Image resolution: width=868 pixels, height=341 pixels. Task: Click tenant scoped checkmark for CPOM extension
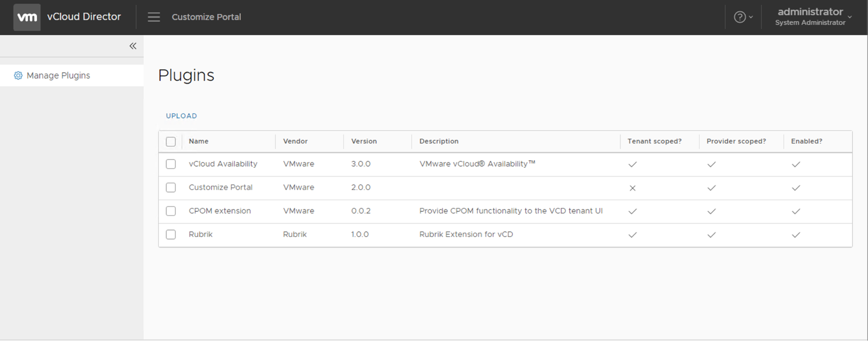[633, 211]
